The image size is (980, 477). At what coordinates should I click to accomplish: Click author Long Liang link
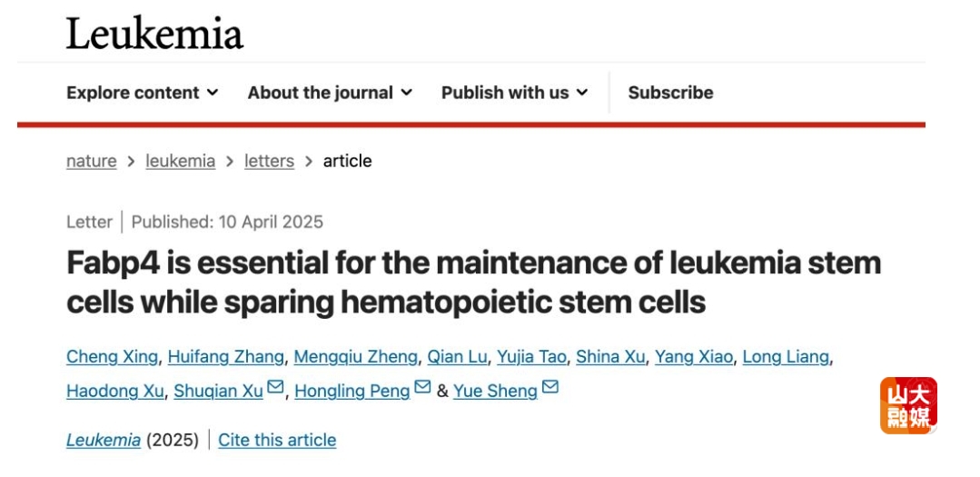tap(787, 357)
